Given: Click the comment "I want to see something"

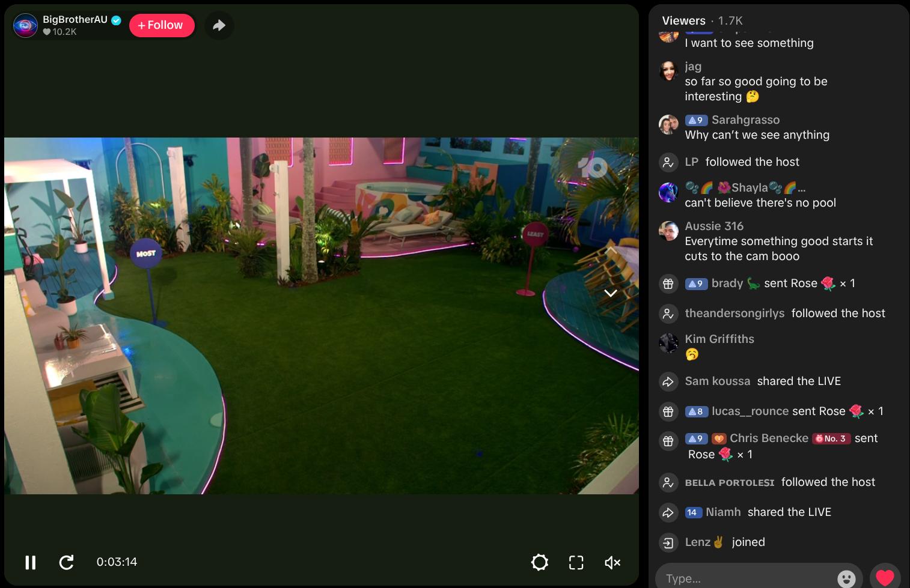Looking at the screenshot, I should (749, 43).
